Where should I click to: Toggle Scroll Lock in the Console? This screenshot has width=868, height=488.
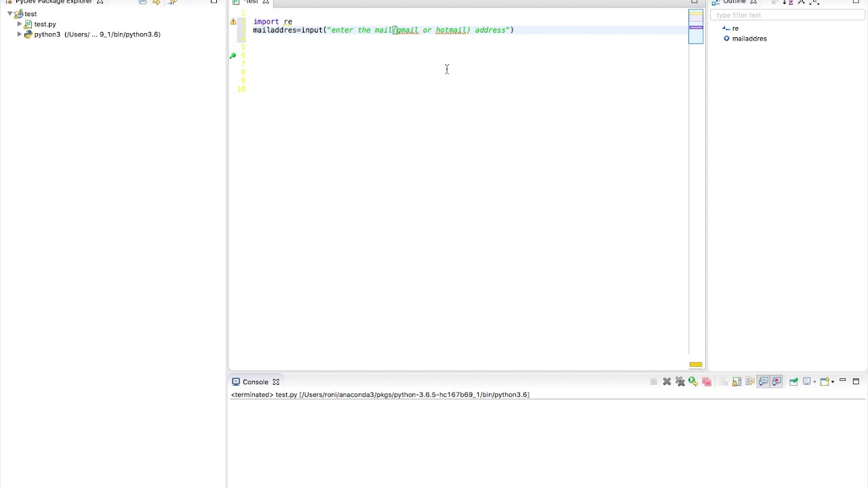(737, 382)
